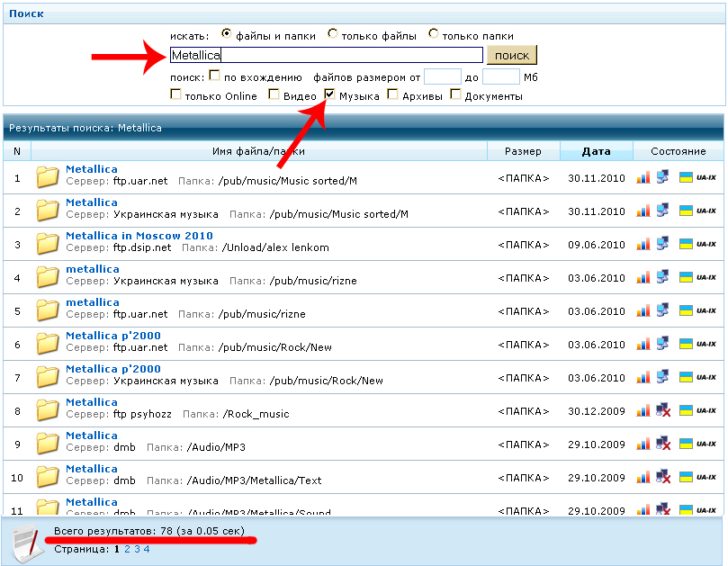Click the folder icon in row 5
The image size is (728, 566).
48,310
